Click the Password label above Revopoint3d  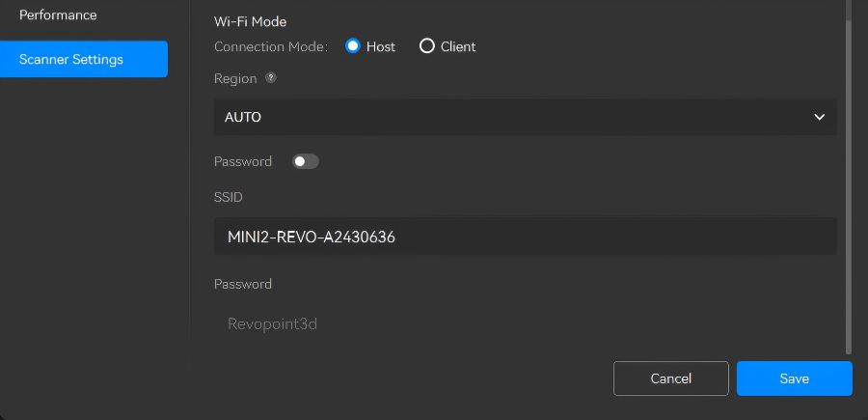(243, 284)
